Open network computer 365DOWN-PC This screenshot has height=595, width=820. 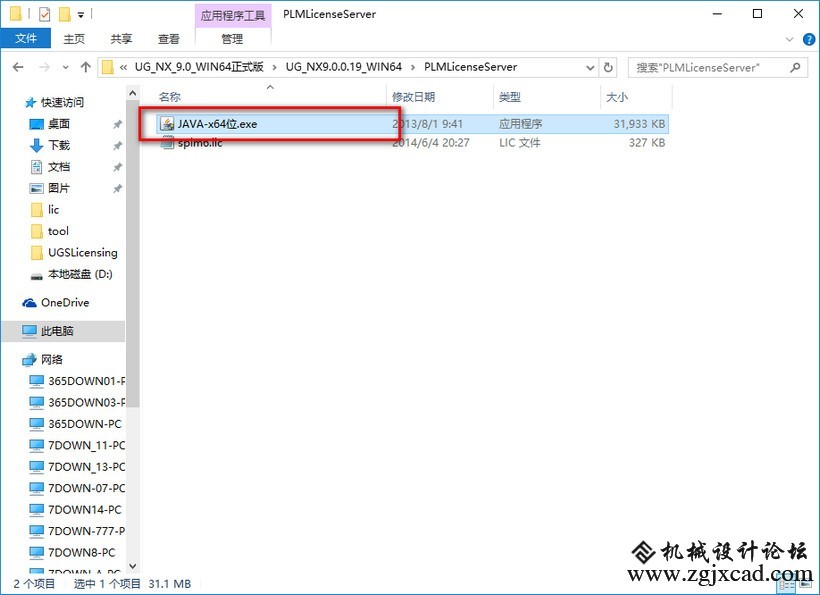(85, 424)
